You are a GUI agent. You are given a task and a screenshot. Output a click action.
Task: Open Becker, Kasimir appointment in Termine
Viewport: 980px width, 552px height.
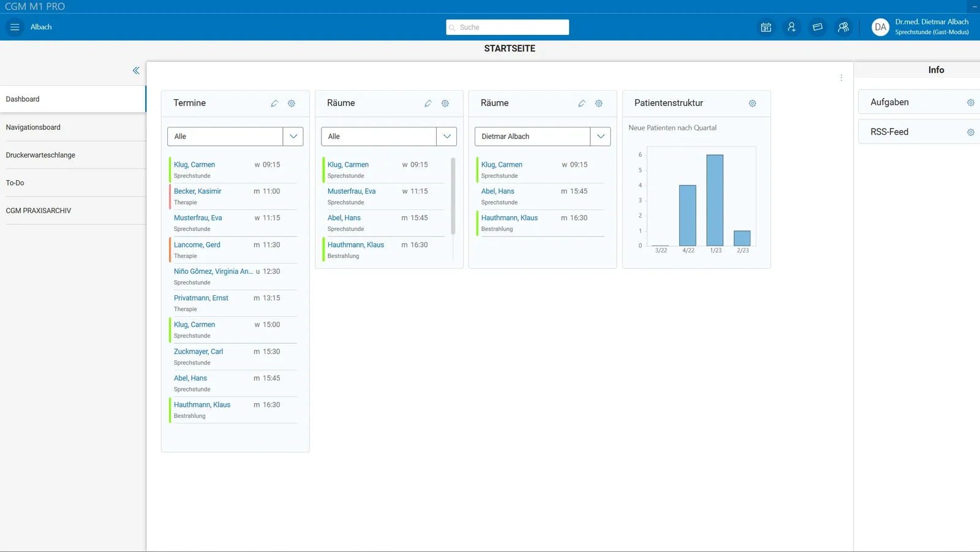point(197,191)
